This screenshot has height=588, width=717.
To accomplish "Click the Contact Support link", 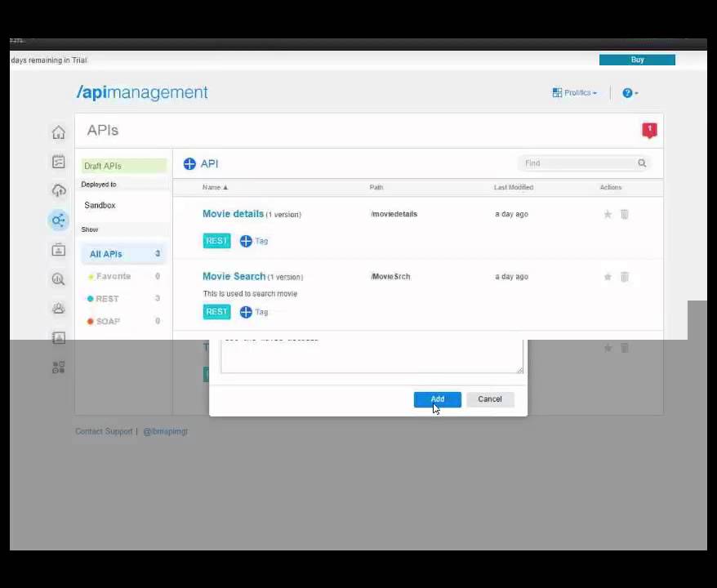I will pos(104,431).
